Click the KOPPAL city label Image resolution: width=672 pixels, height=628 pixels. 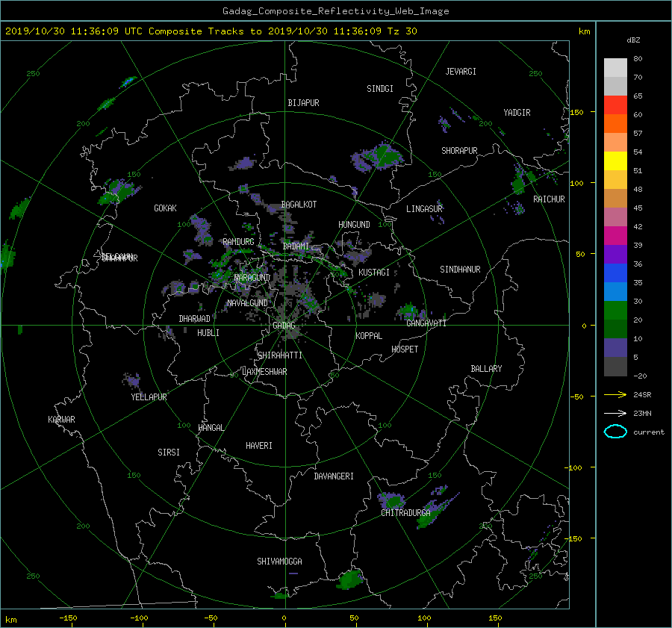point(369,336)
